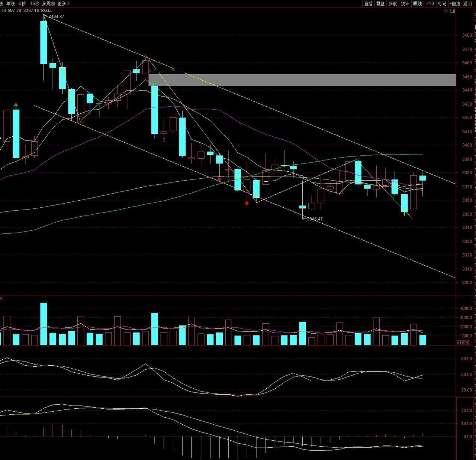Viewport: 476px width, 460px height.
Task: Select the 15秒 period tab
Action: pos(34,3)
